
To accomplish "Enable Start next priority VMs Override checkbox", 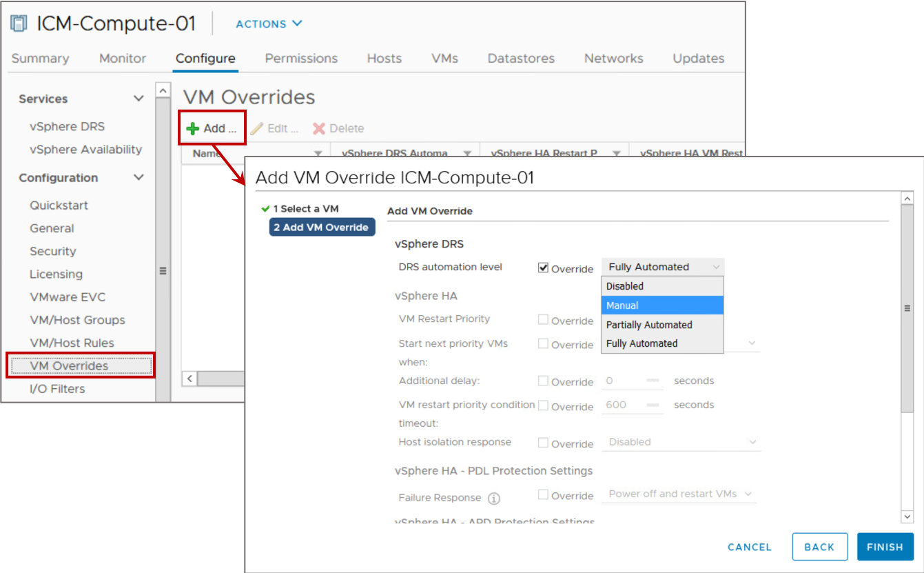I will pyautogui.click(x=543, y=343).
